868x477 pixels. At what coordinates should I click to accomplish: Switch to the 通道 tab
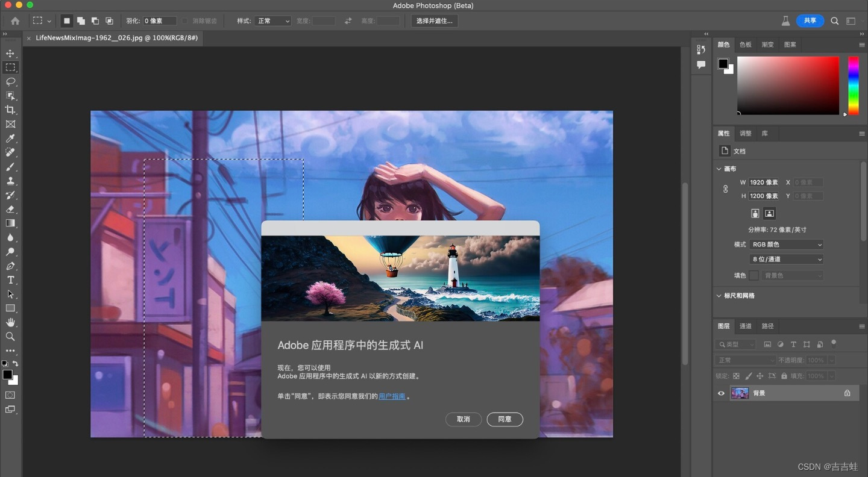click(x=746, y=326)
